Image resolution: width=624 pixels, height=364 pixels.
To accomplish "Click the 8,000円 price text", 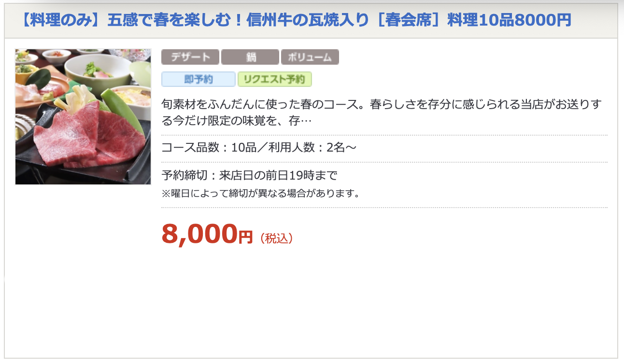I will 207,234.
